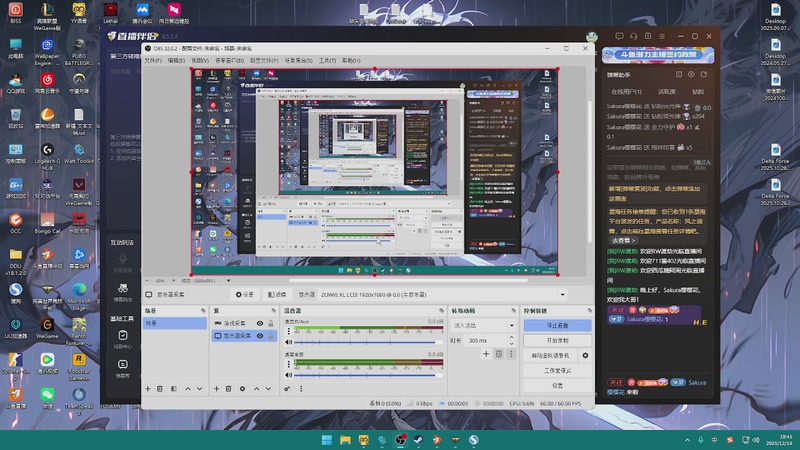Toggle visibility of display capture source
This screenshot has height=450, width=800.
pos(260,336)
